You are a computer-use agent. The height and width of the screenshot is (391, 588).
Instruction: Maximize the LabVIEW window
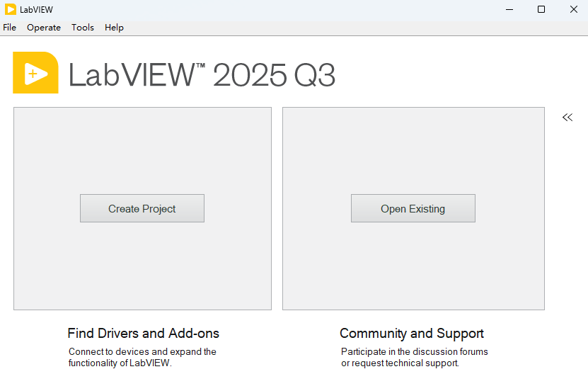tap(541, 9)
